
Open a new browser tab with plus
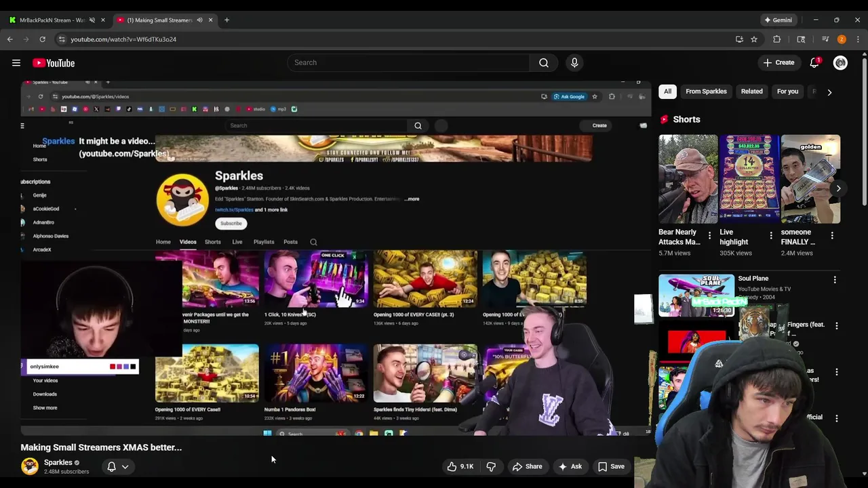tap(226, 20)
